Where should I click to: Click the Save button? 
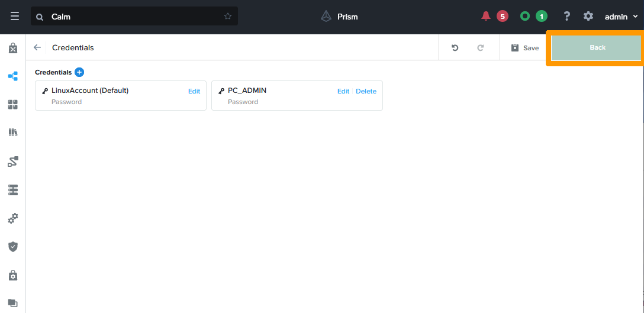click(525, 48)
